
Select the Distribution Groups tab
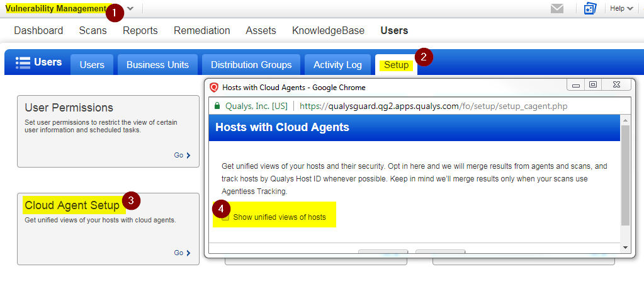pyautogui.click(x=251, y=65)
